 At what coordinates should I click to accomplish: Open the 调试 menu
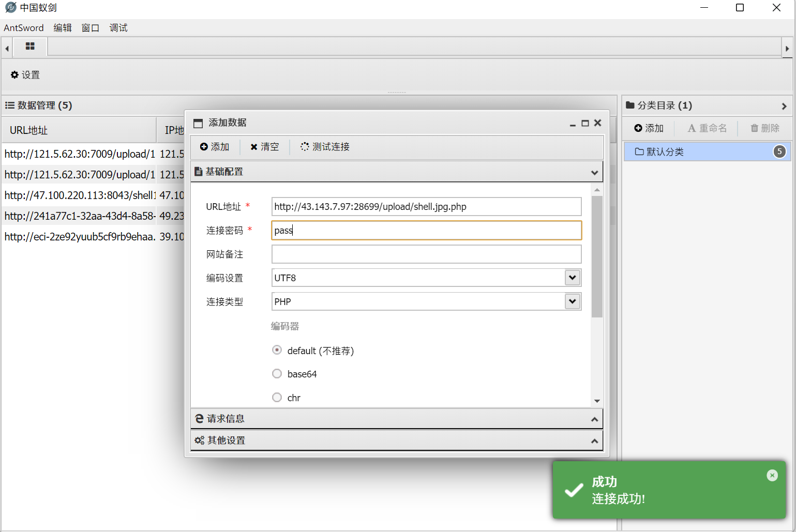[118, 28]
